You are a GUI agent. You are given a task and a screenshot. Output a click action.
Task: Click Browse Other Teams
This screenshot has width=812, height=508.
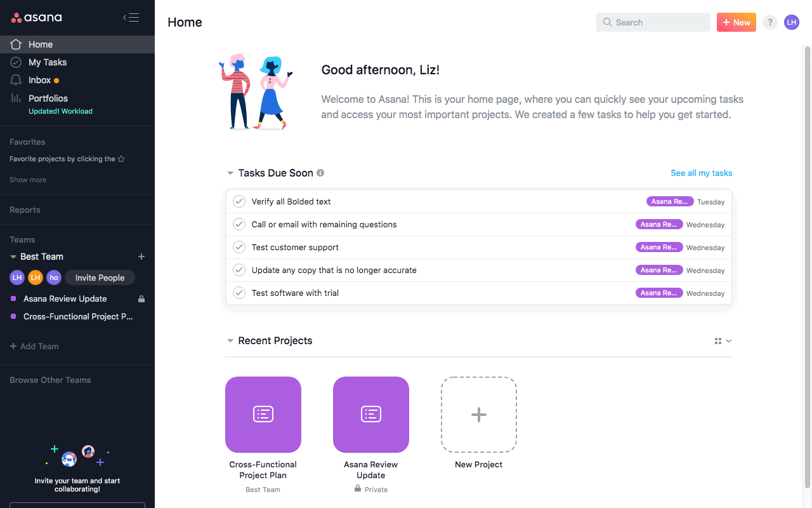point(50,380)
